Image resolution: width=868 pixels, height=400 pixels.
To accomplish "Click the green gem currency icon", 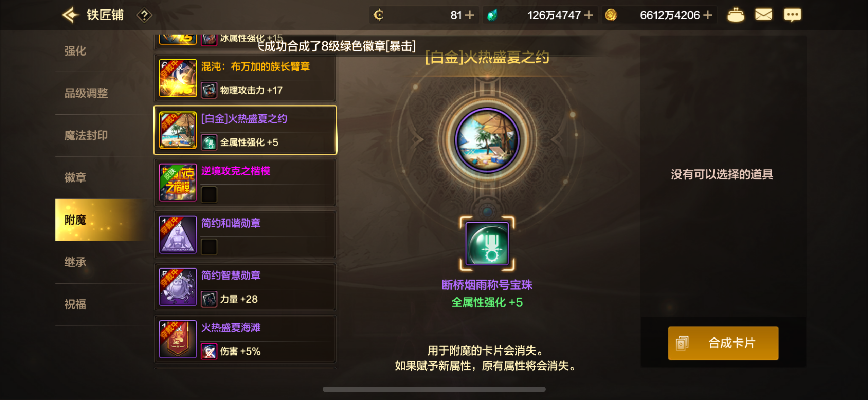I will [x=492, y=15].
